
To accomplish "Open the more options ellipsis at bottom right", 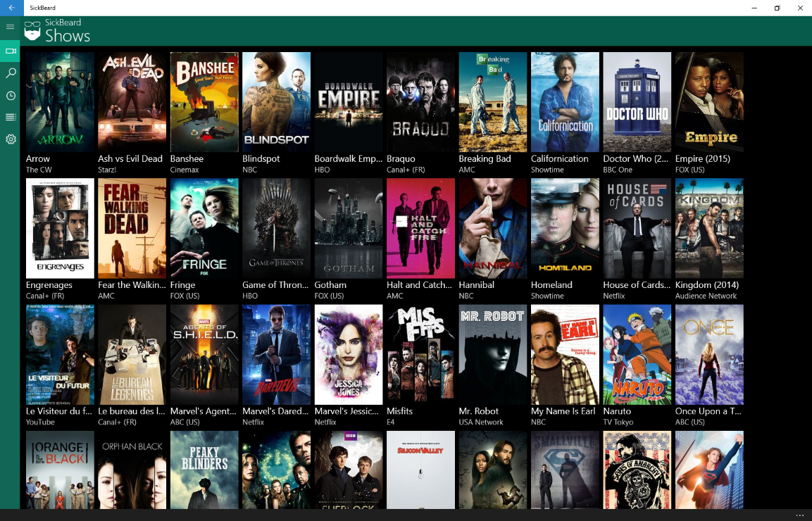I will tap(800, 516).
